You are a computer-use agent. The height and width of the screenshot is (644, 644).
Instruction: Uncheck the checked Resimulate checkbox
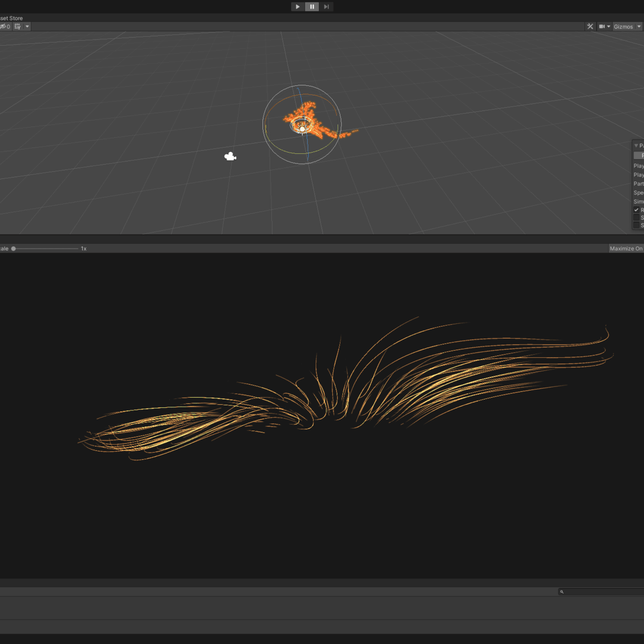(636, 210)
